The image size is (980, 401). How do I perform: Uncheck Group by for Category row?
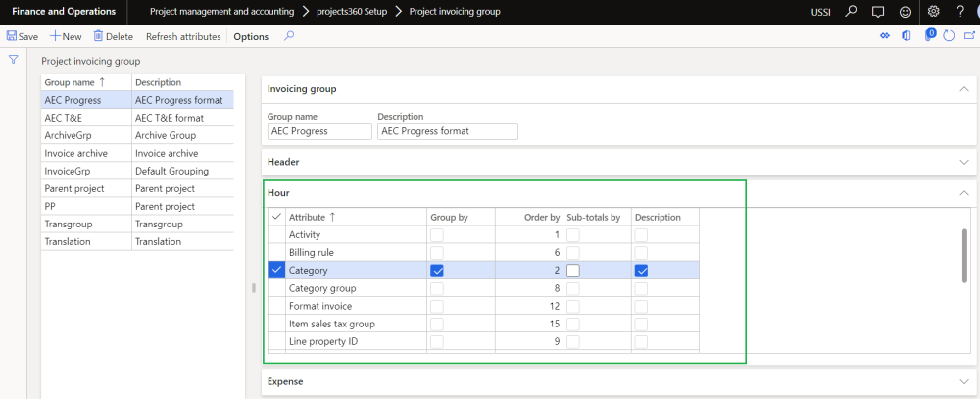pyautogui.click(x=437, y=271)
